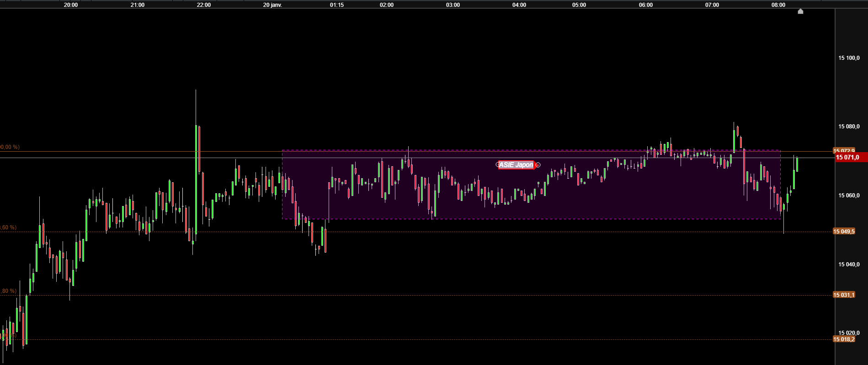Image resolution: width=868 pixels, height=365 pixels.
Task: Click the 04:00 time axis label
Action: [519, 5]
